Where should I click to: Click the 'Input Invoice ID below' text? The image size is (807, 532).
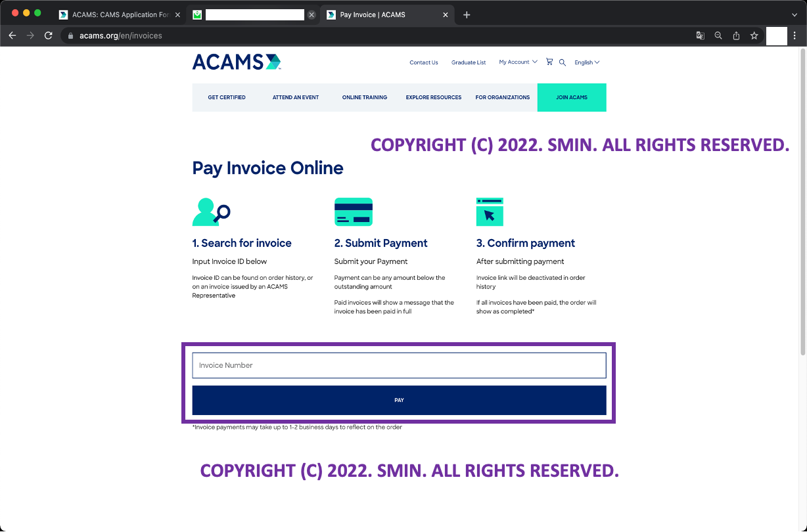coord(229,261)
